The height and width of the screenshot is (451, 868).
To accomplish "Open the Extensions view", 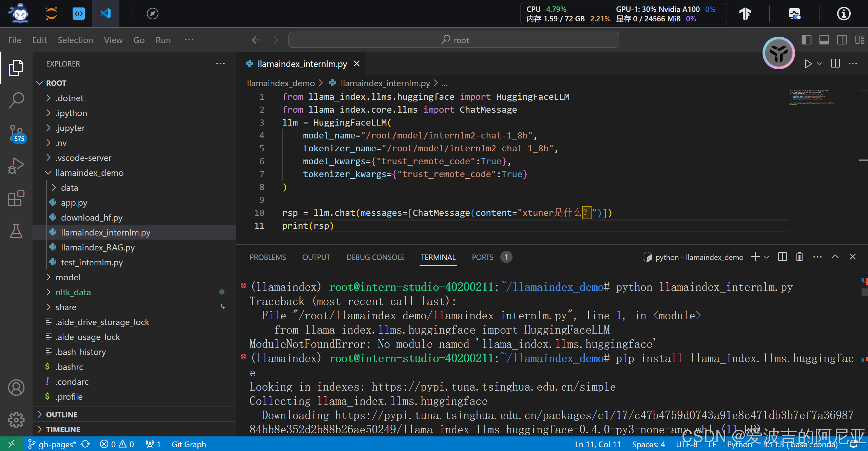I will (16, 198).
